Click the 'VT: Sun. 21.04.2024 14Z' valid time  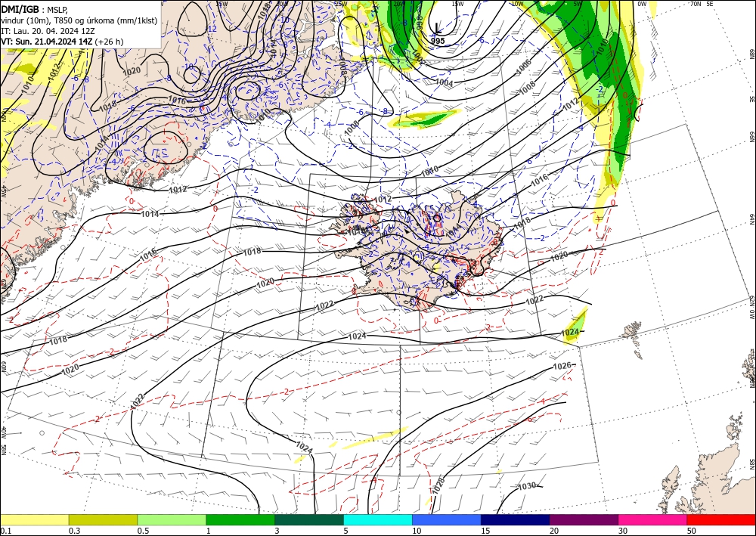click(x=46, y=42)
